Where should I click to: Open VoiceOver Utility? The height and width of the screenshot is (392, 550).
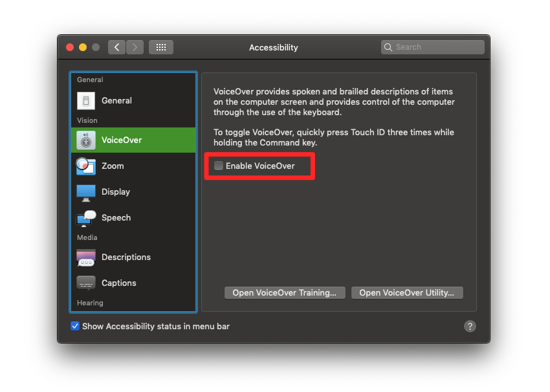[407, 293]
